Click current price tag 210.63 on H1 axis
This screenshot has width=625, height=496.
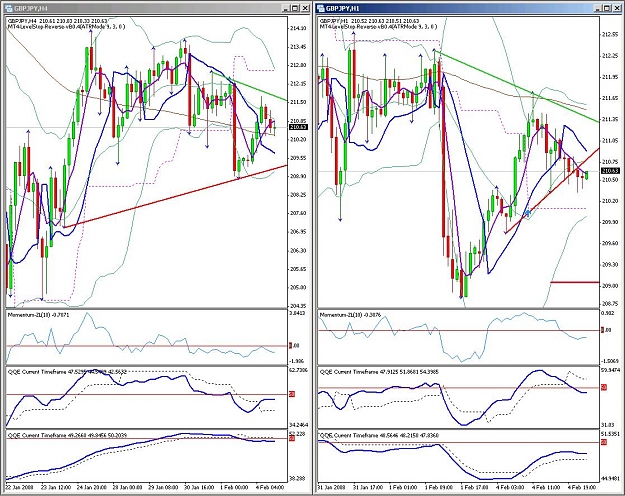coord(610,171)
